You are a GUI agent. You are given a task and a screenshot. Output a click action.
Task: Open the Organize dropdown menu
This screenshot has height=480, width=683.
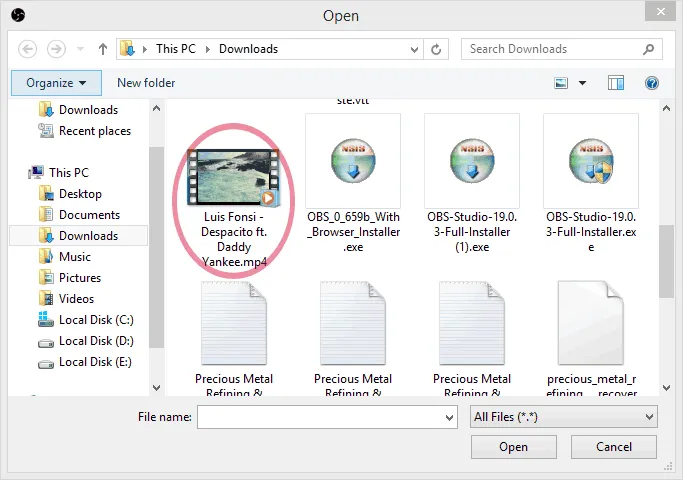point(56,83)
